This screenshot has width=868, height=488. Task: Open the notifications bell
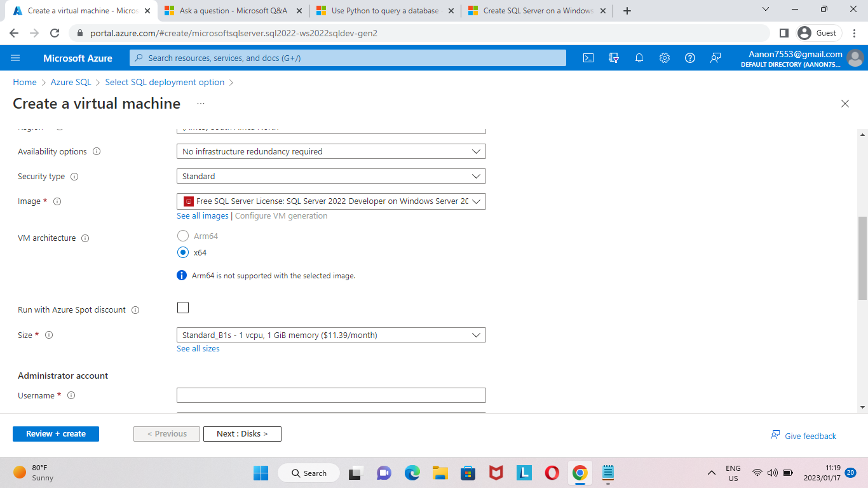(x=639, y=58)
